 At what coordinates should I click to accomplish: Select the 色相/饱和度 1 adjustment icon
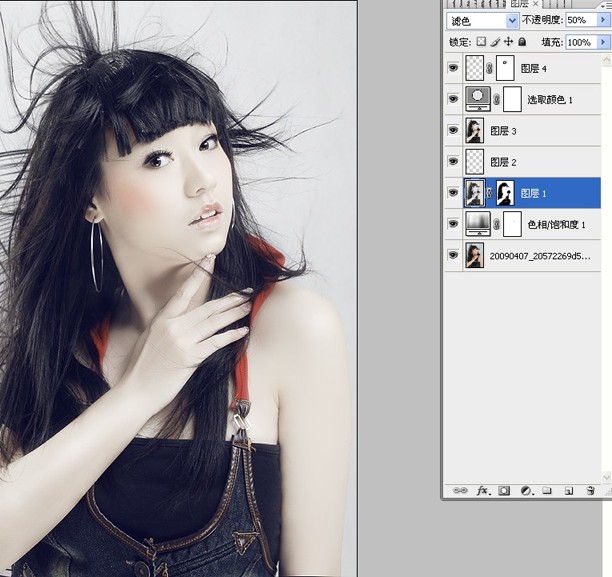point(478,224)
